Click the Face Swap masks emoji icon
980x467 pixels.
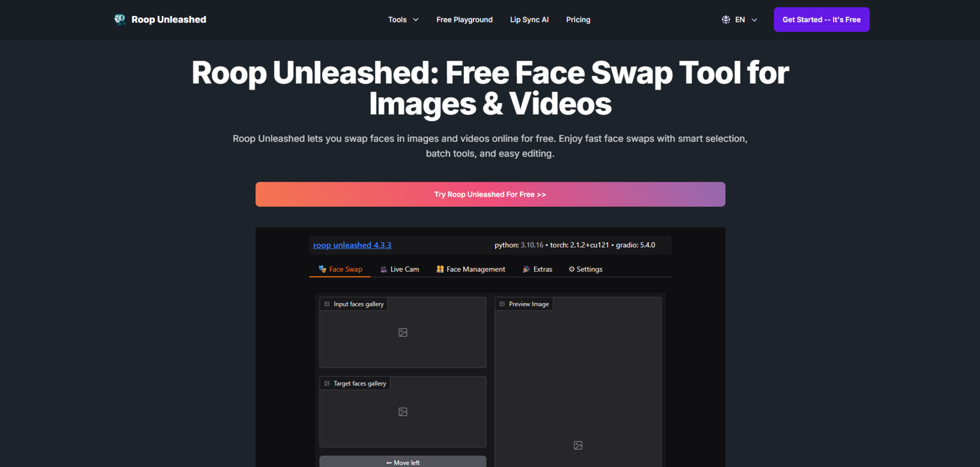(x=322, y=269)
